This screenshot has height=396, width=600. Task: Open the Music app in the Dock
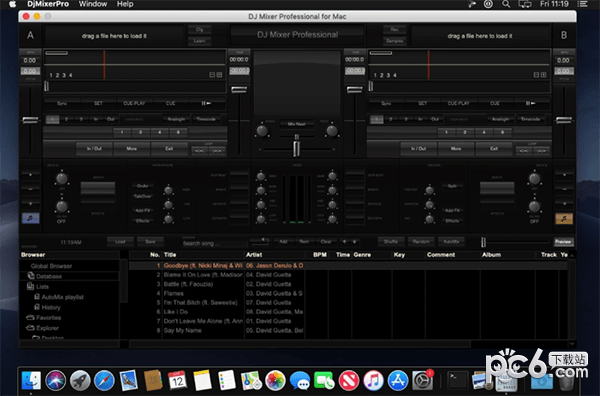[x=373, y=380]
